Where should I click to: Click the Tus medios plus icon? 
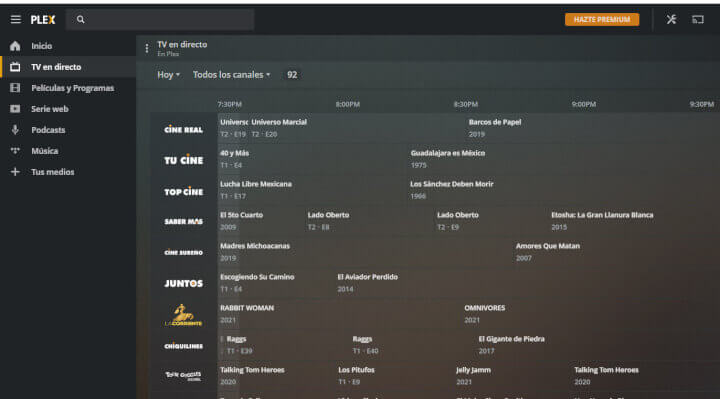(x=15, y=172)
